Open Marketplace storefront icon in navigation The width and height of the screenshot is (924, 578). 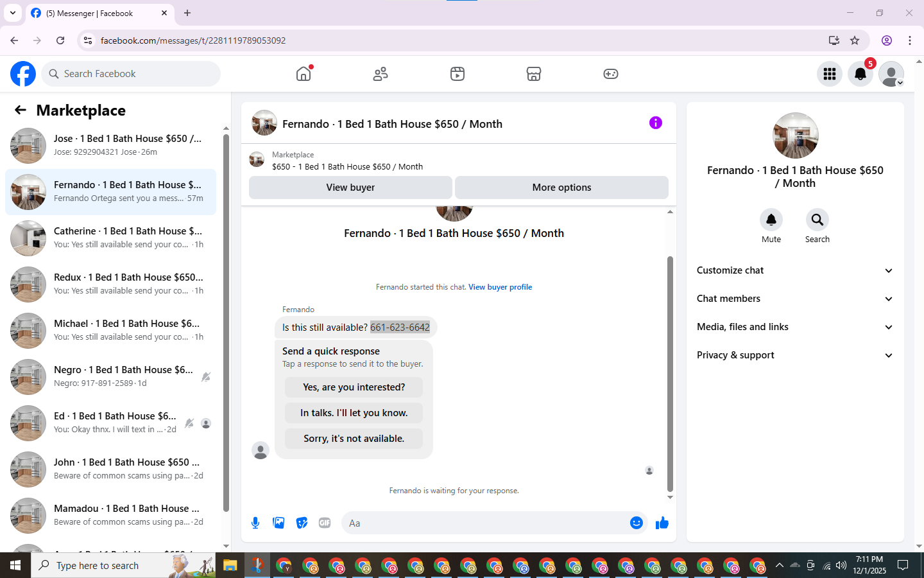coord(534,74)
